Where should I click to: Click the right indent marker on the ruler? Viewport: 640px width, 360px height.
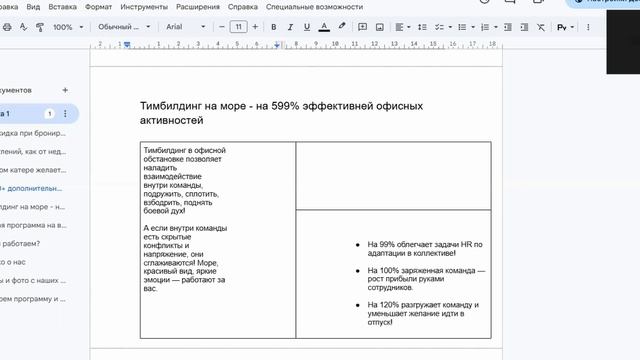tap(277, 44)
